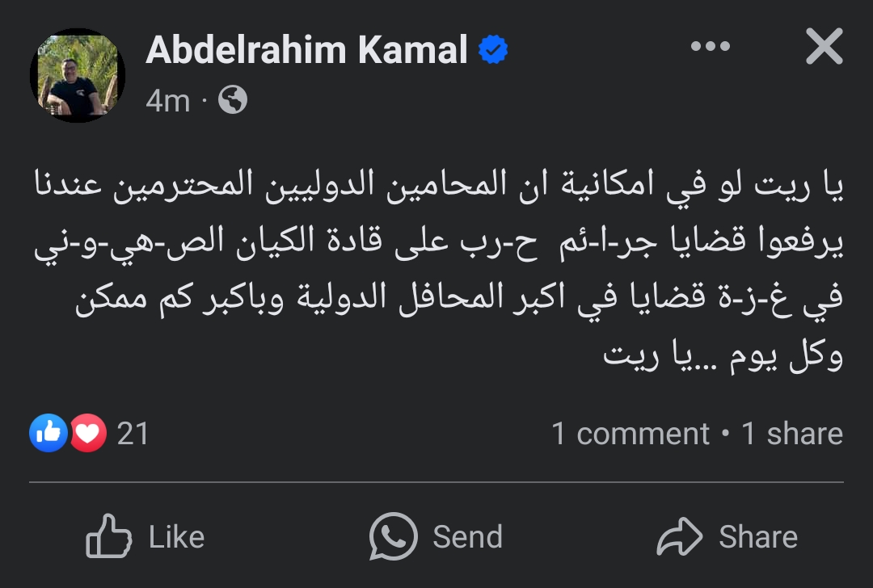Screen dimensions: 873x588
Task: Tap the blue thumbs-up reaction icon
Action: pos(48,434)
